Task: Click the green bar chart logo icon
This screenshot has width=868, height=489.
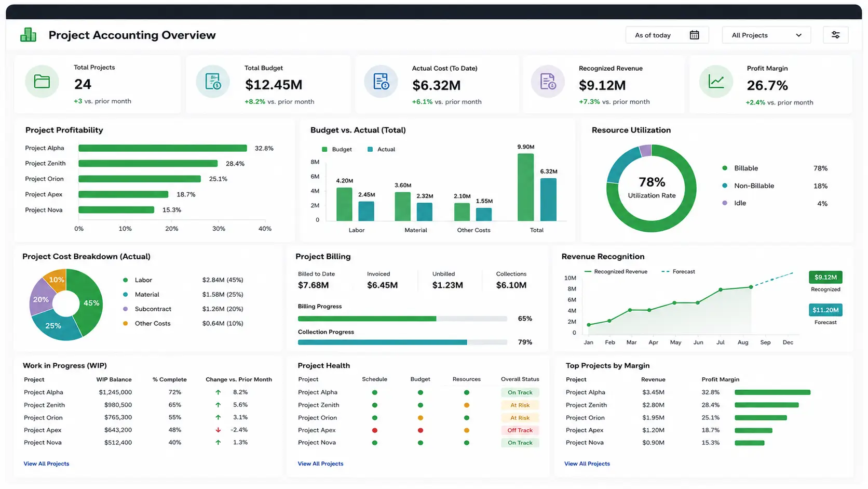Action: (x=28, y=35)
